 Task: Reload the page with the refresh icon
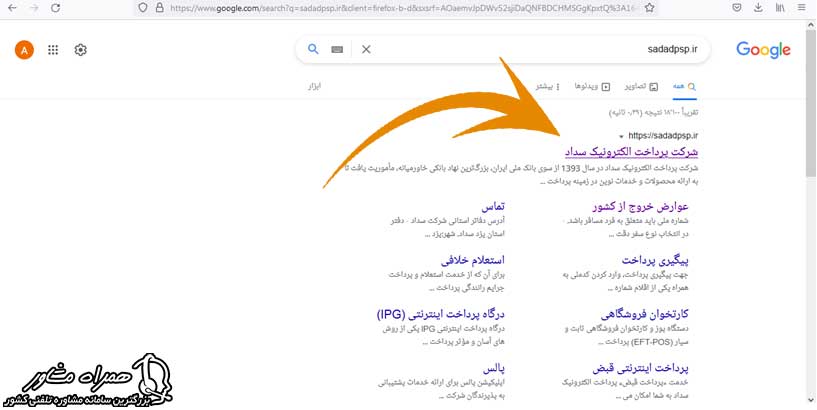[x=56, y=8]
